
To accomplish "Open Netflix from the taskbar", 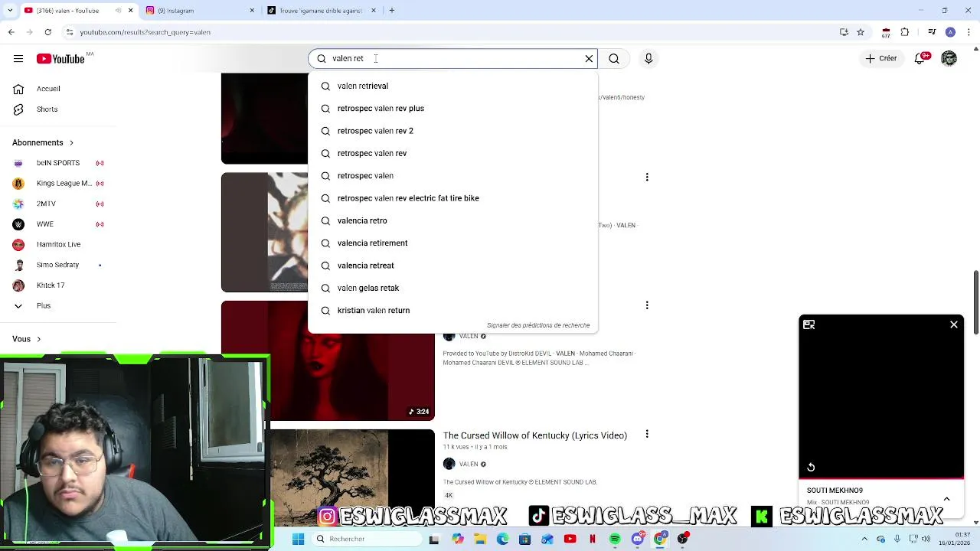I will click(593, 539).
